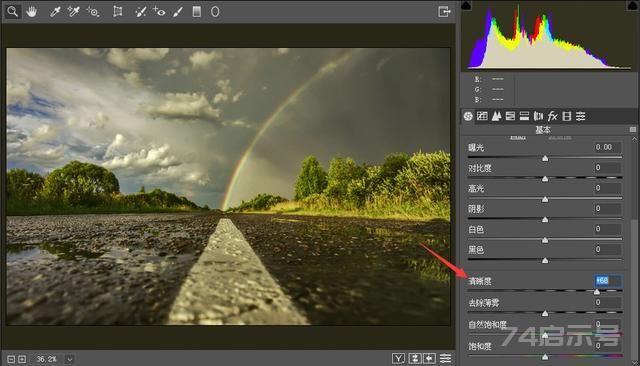This screenshot has width=640, height=366.
Task: Choose the Red Eye removal tool
Action: pos(159,11)
